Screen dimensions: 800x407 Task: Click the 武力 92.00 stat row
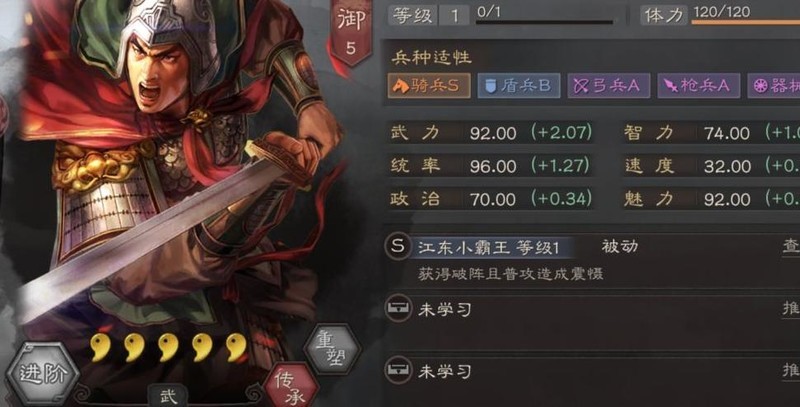(491, 133)
